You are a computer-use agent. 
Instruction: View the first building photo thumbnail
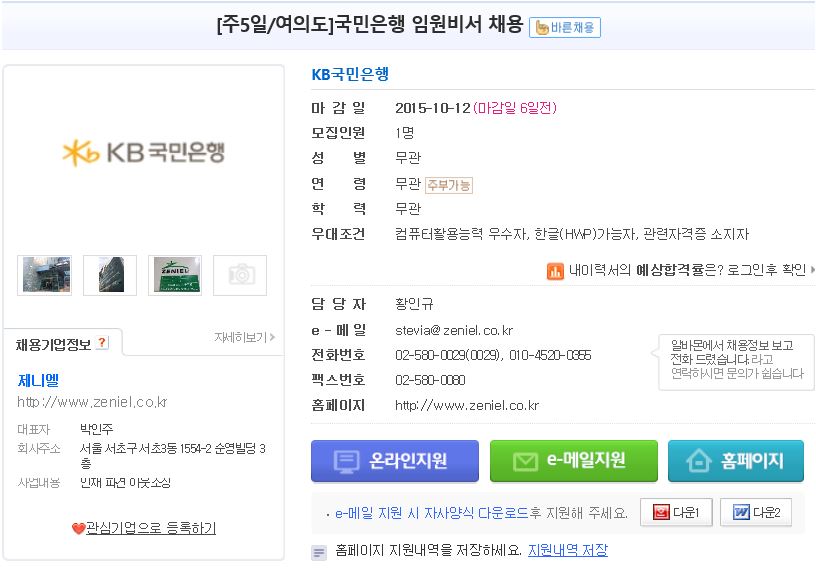(45, 275)
